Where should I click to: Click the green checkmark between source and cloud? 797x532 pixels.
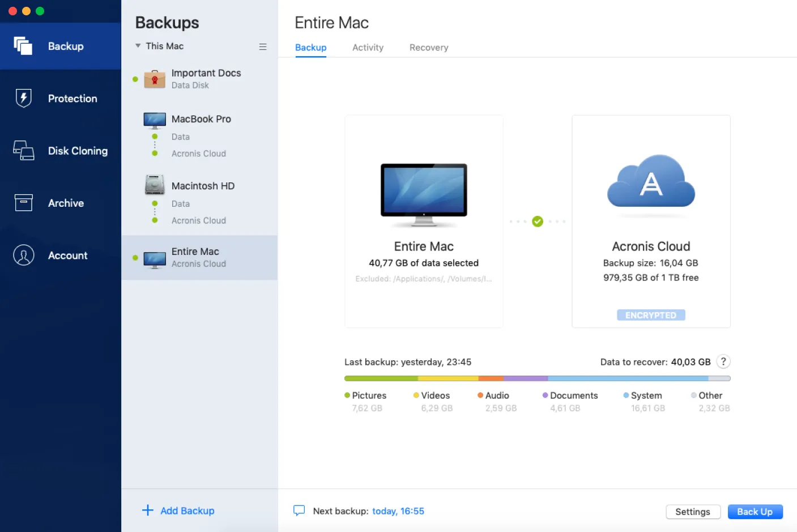(x=537, y=221)
